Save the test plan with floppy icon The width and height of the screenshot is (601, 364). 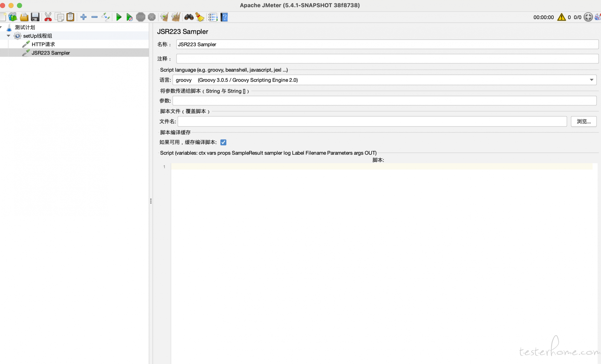(x=35, y=17)
